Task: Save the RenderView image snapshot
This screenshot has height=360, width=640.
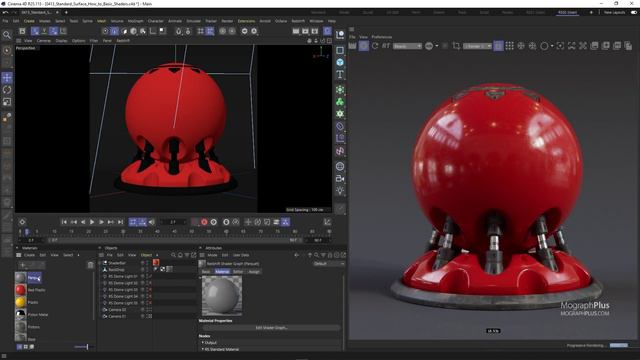Action: pyautogui.click(x=594, y=46)
